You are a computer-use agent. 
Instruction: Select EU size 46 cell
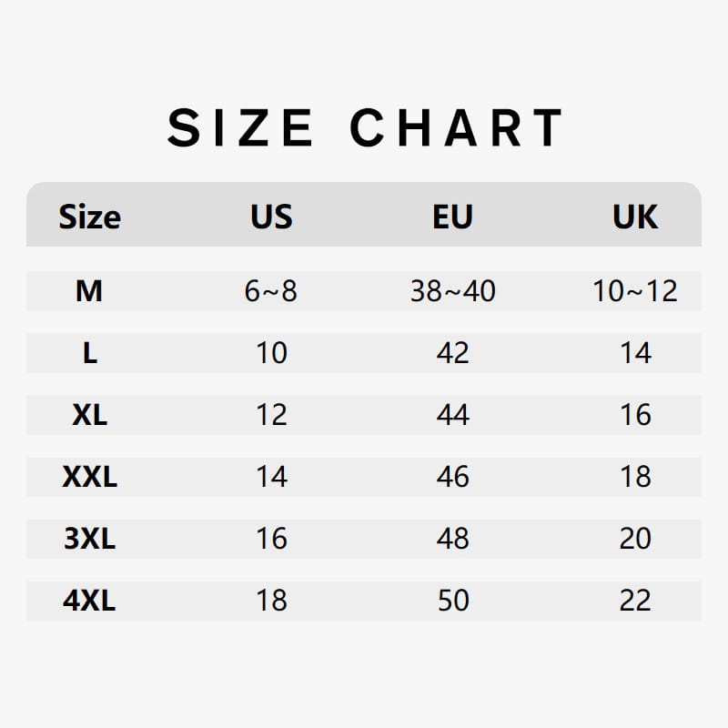click(x=452, y=477)
